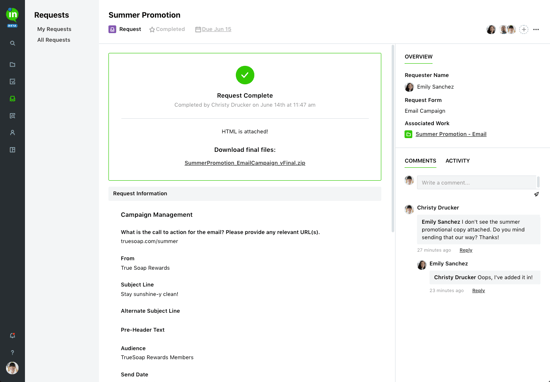Open the folder icon in sidebar
This screenshot has width=550, height=382.
pyautogui.click(x=12, y=65)
